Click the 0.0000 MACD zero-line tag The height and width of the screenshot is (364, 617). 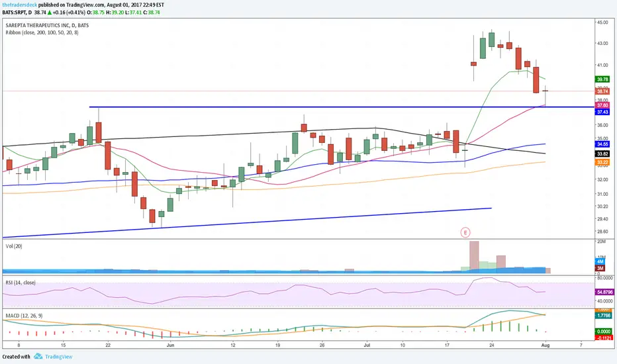604,332
